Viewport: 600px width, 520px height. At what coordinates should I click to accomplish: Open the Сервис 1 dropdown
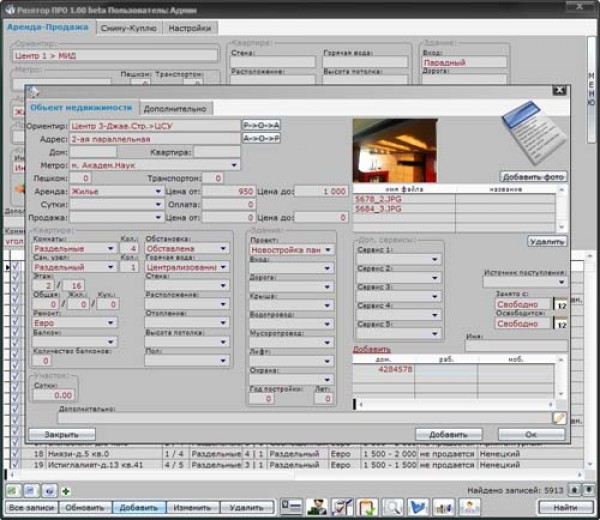[x=435, y=260]
